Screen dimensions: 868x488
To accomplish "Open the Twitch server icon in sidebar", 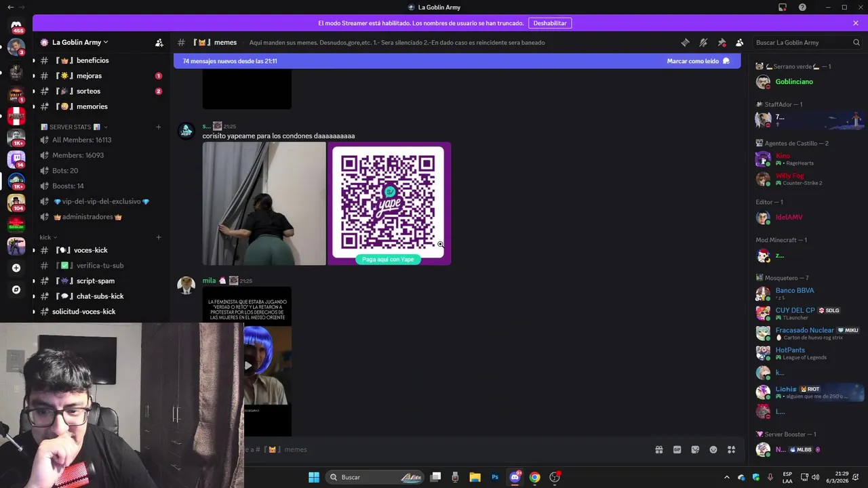I will 16,159.
